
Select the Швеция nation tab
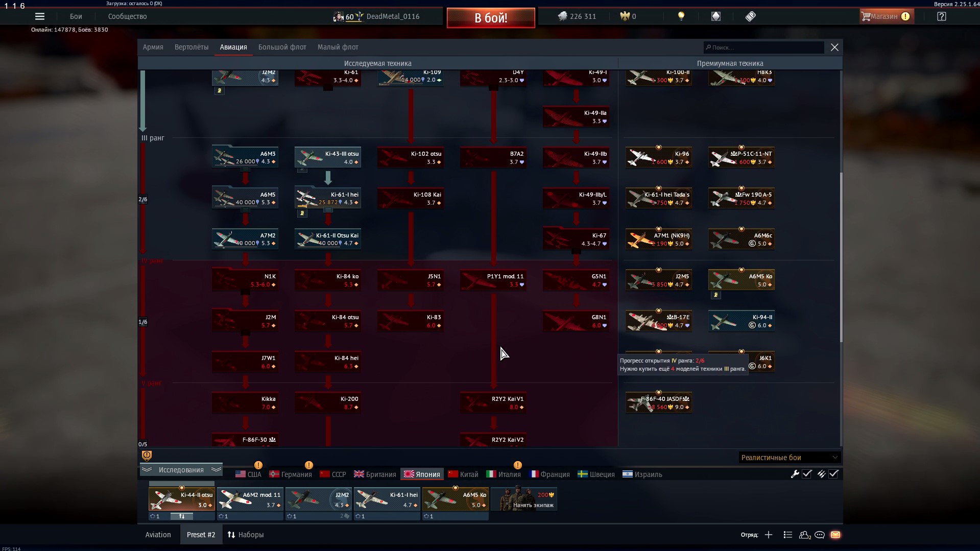click(596, 474)
